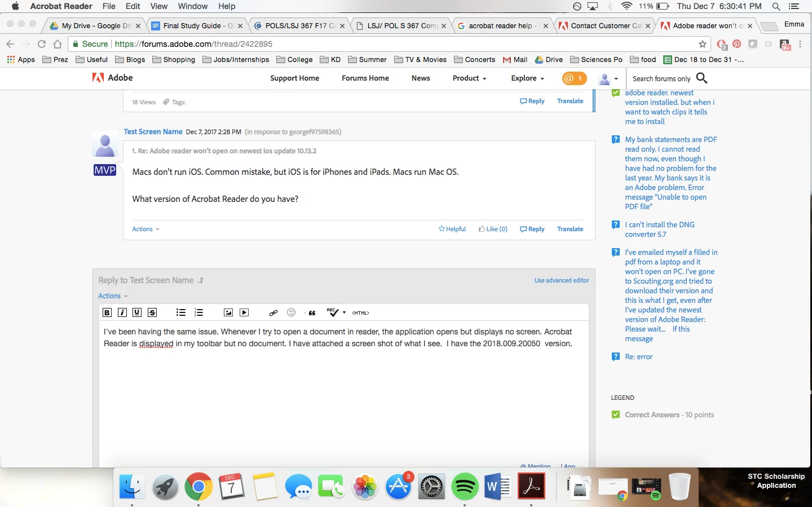This screenshot has height=507, width=812.
Task: Toggle strikethrough in reply editor
Action: tap(152, 312)
